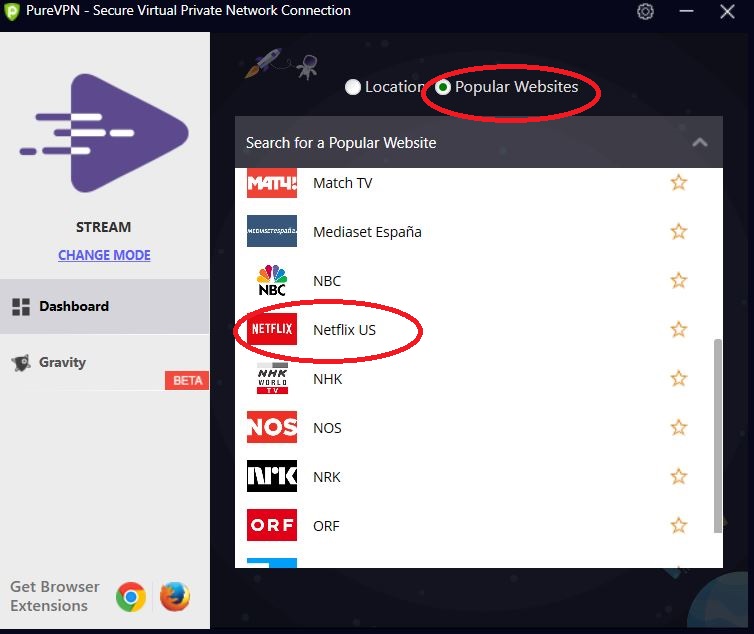Close the PureVPN window

click(727, 12)
